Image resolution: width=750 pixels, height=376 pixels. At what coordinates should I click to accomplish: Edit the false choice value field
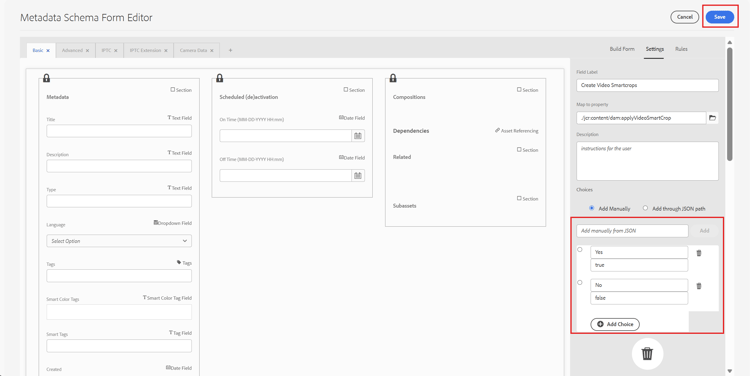[639, 298]
